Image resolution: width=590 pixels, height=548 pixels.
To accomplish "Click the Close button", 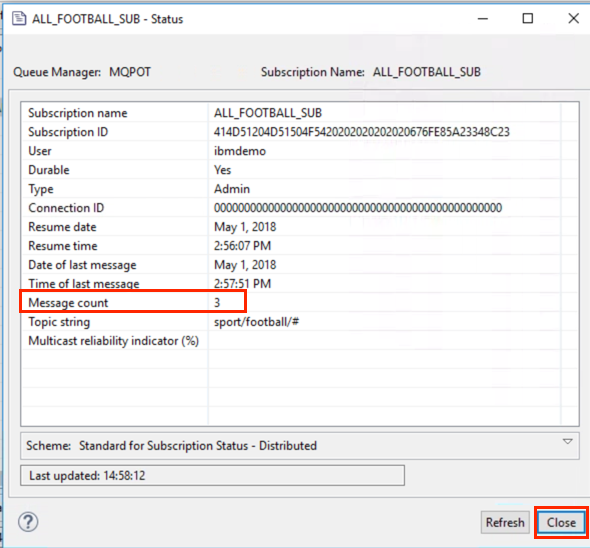I will pyautogui.click(x=561, y=522).
